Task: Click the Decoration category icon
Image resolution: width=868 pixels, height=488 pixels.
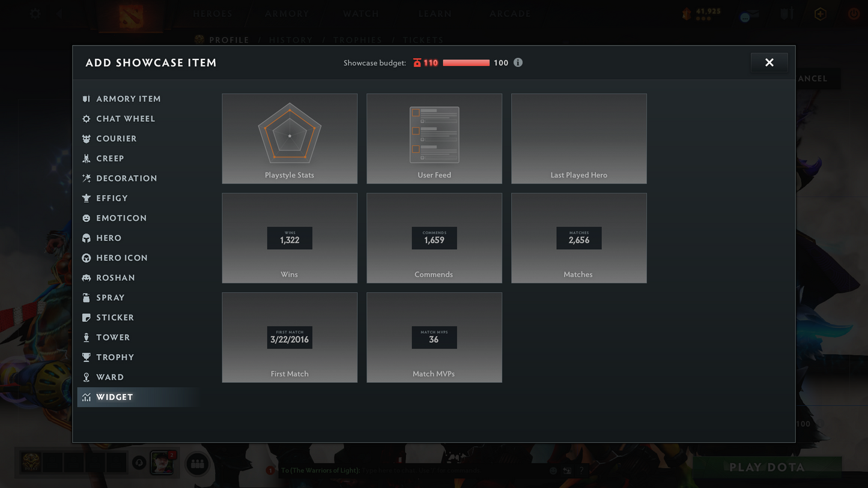Action: 86,178
